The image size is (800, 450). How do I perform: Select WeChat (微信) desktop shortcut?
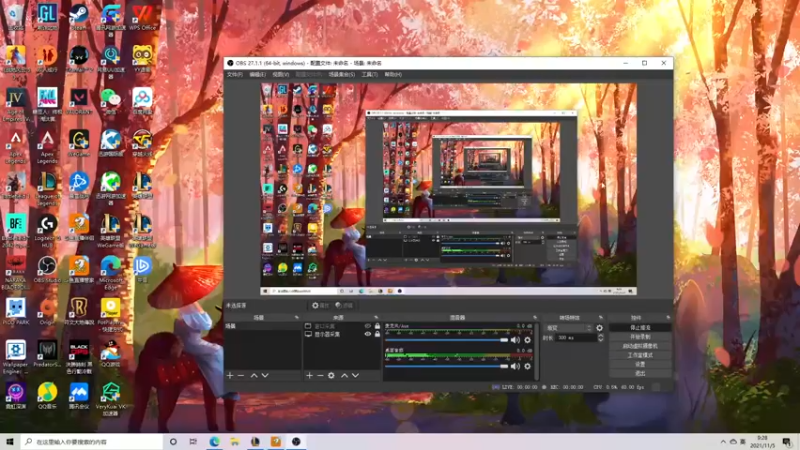tap(111, 101)
